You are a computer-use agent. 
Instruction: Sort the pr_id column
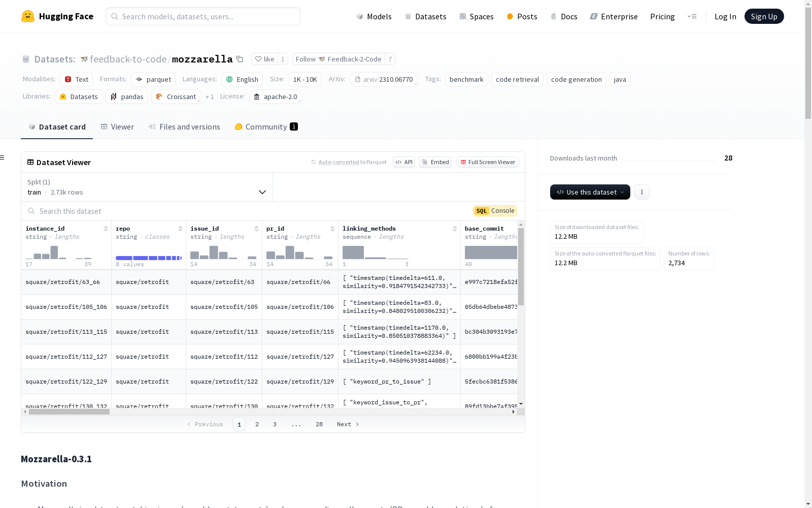332,229
